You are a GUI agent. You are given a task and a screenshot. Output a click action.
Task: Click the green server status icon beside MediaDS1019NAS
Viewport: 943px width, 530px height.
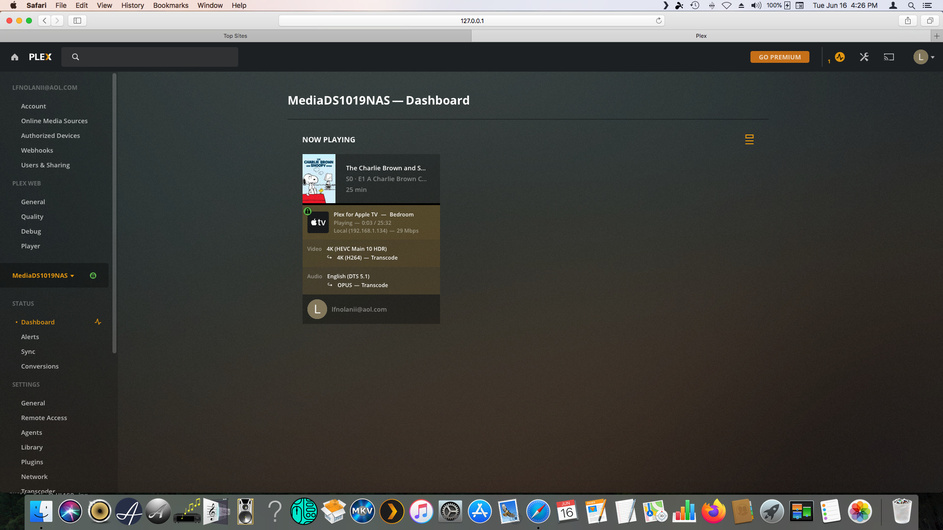[x=93, y=276]
